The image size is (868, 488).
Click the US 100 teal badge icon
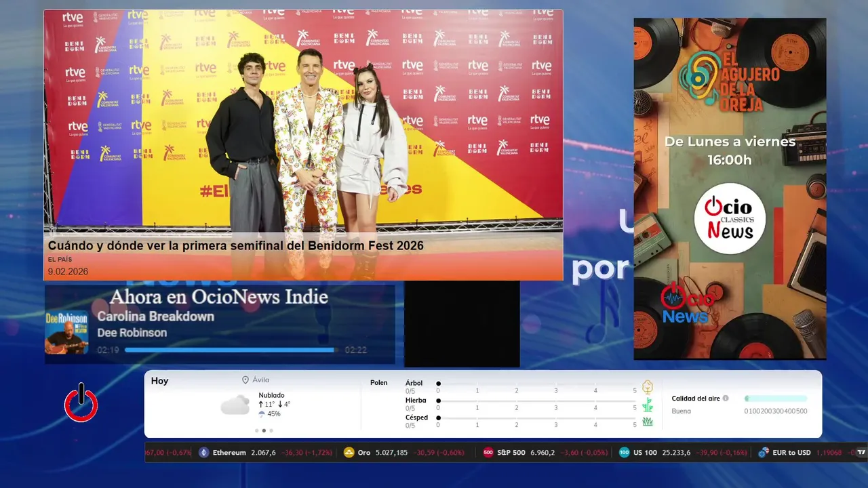click(x=625, y=453)
